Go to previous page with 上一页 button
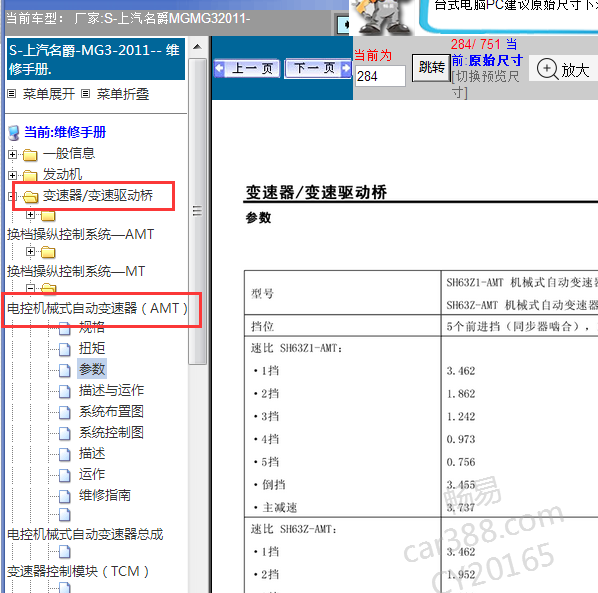The image size is (598, 593). (247, 69)
